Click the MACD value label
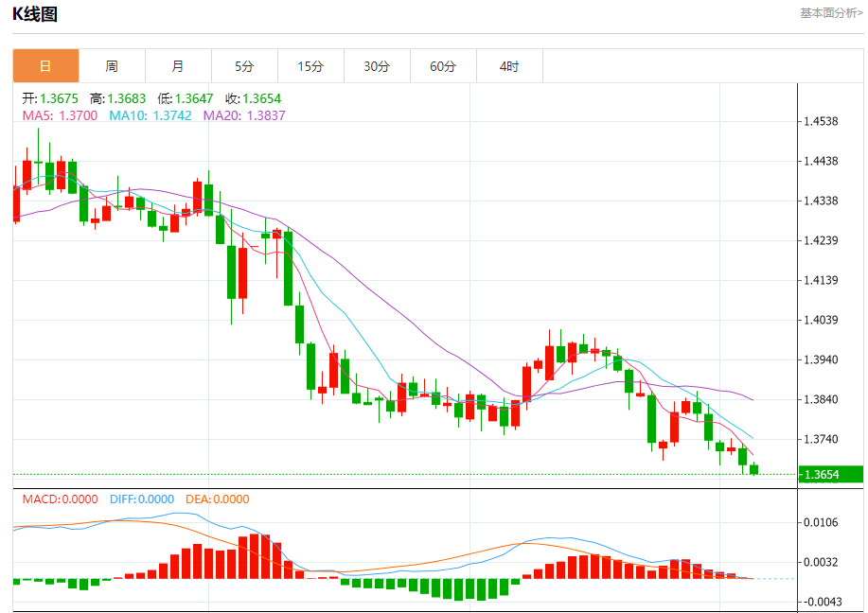 pos(60,499)
